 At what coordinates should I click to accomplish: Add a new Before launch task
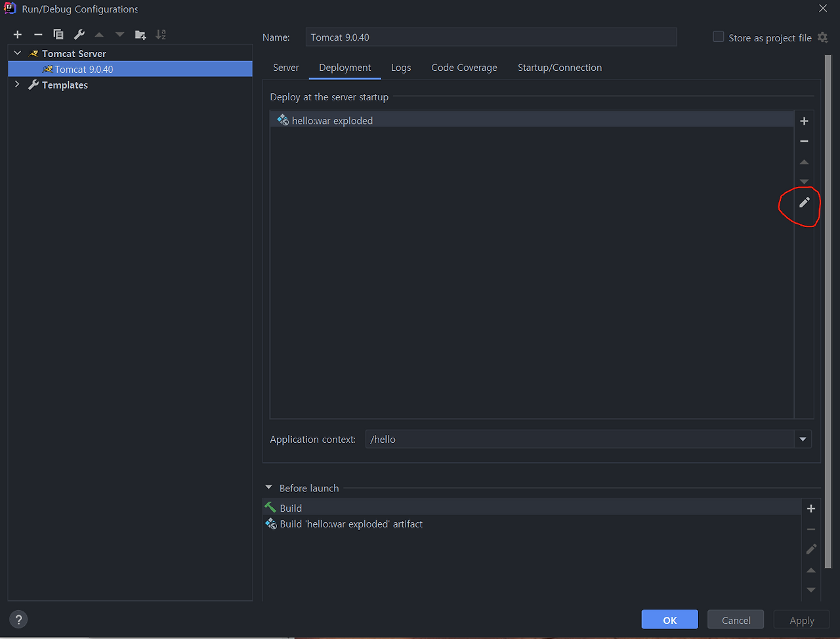tap(811, 508)
